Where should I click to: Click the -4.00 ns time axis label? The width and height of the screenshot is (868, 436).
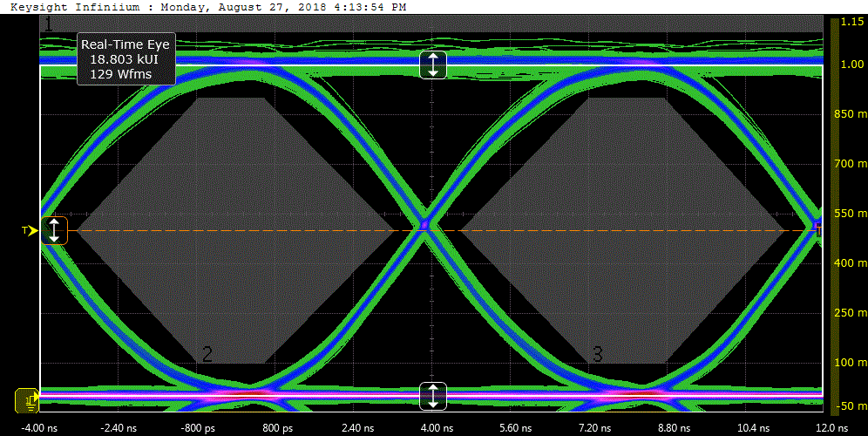click(38, 428)
